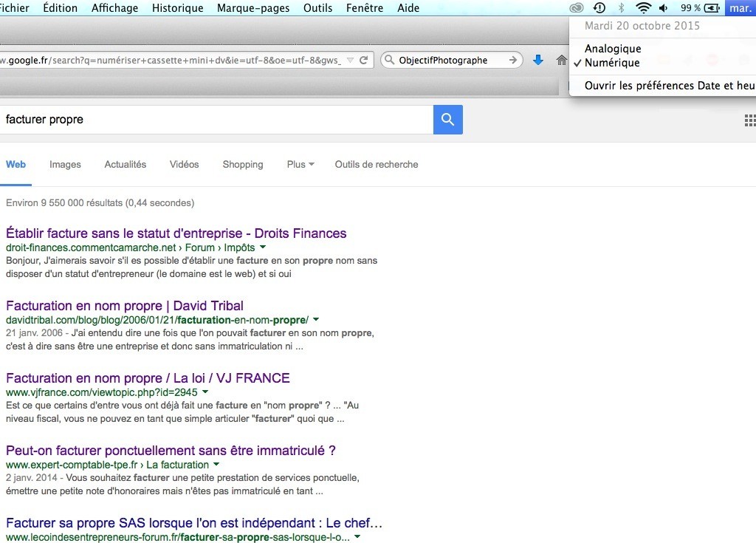Go to the home page via house icon
This screenshot has width=756, height=543.
pyautogui.click(x=561, y=60)
